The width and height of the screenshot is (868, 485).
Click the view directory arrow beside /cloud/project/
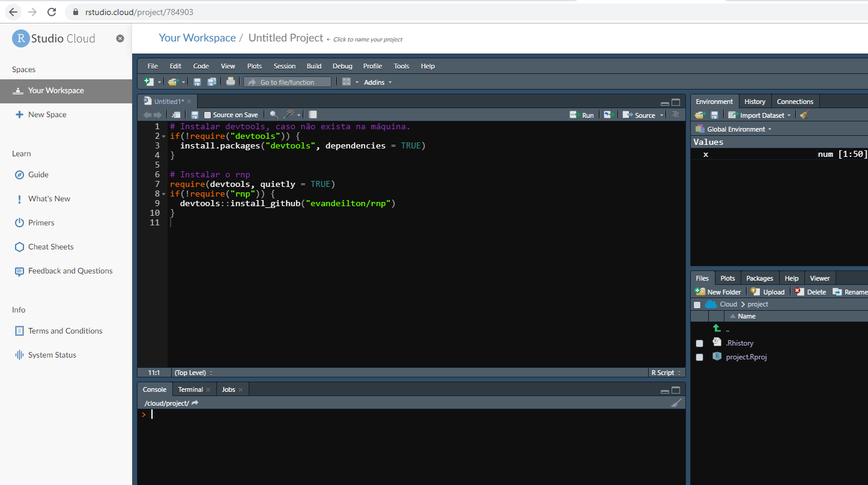195,403
